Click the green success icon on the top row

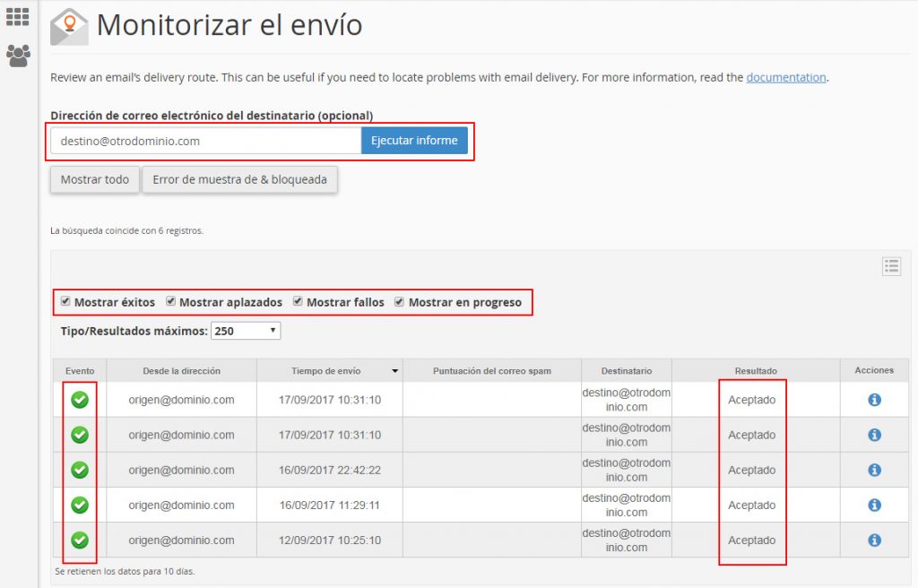(80, 400)
